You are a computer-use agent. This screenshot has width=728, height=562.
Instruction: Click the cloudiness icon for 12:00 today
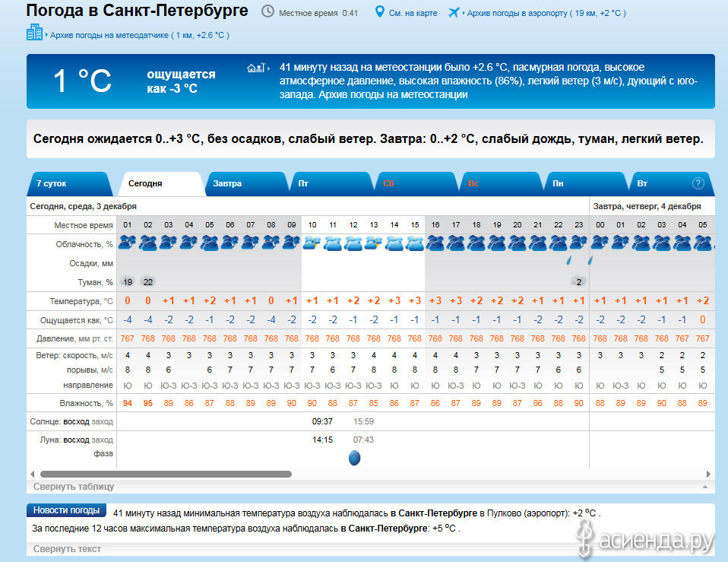353,243
